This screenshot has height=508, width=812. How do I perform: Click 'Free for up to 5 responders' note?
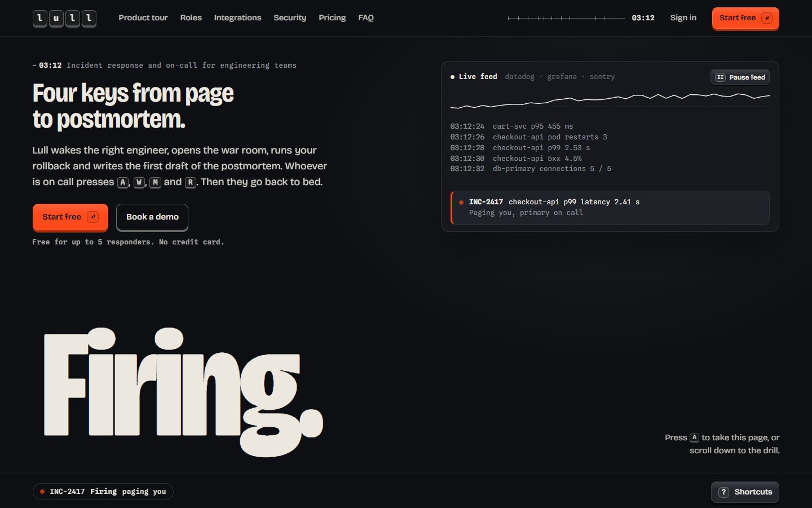click(128, 242)
